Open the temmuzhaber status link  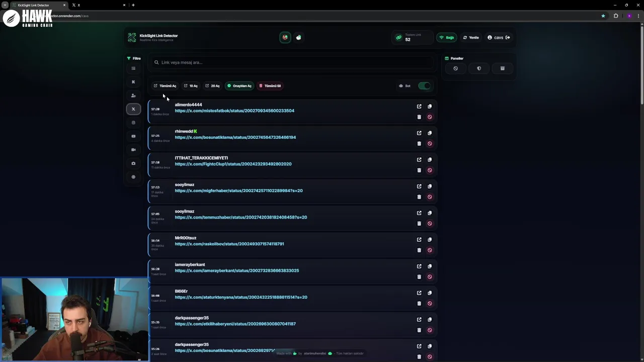(x=241, y=217)
